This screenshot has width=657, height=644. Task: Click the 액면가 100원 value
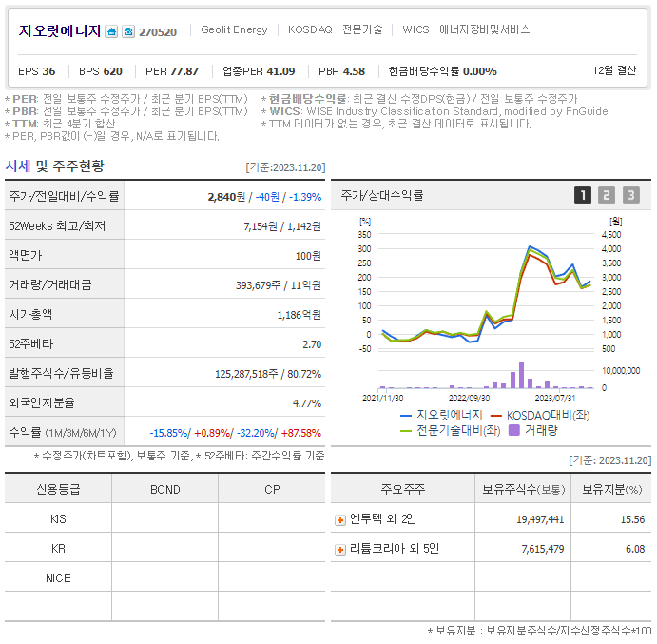click(x=308, y=256)
